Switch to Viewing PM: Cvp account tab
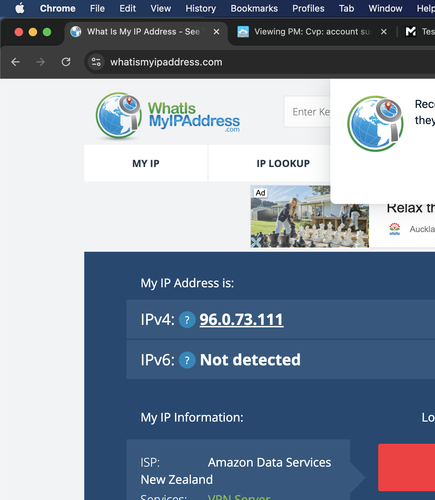Viewport: 435px width, 500px height. 312,32
